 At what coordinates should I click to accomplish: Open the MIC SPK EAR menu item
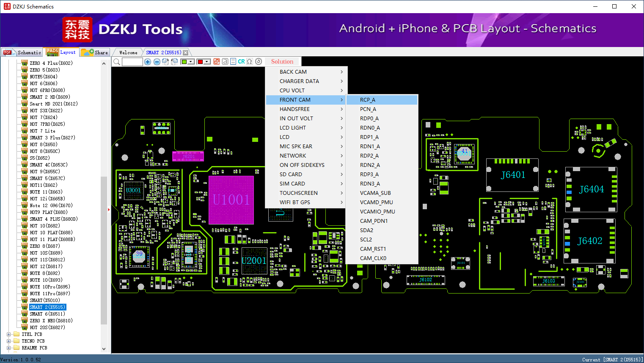coord(307,147)
